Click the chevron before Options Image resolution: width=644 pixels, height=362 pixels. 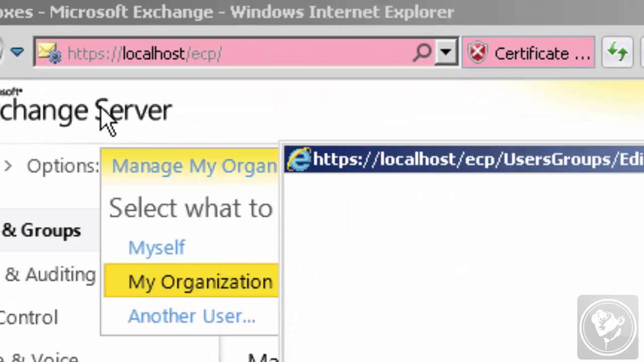point(8,166)
